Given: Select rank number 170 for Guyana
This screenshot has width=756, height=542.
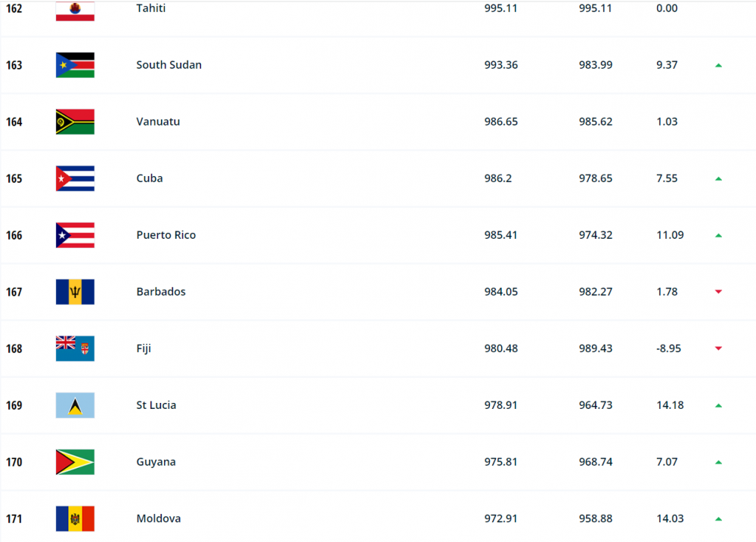Looking at the screenshot, I should tap(14, 462).
